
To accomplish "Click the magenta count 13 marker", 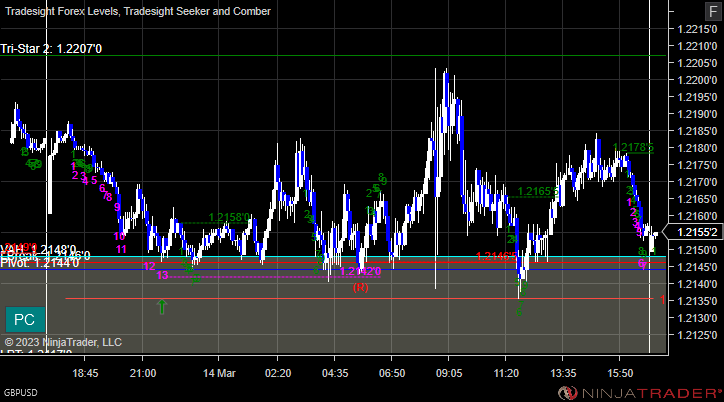I will pos(162,276).
